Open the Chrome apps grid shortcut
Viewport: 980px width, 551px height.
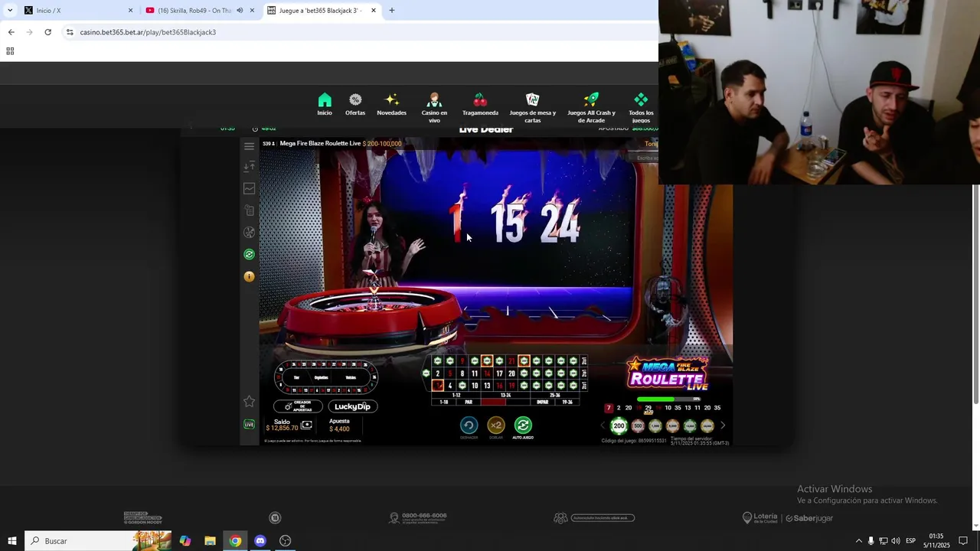10,51
